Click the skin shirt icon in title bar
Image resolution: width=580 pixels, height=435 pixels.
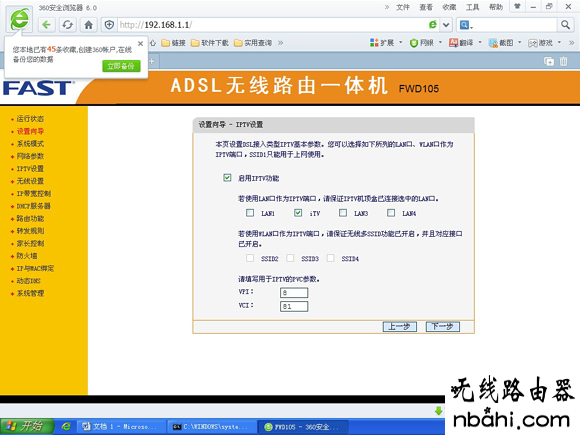click(517, 6)
